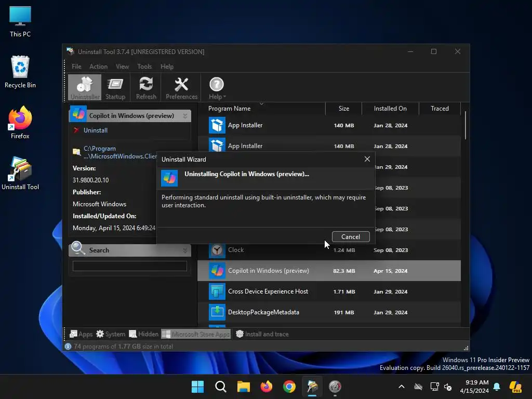
Task: Open notifications bell in system tray
Action: 497,387
